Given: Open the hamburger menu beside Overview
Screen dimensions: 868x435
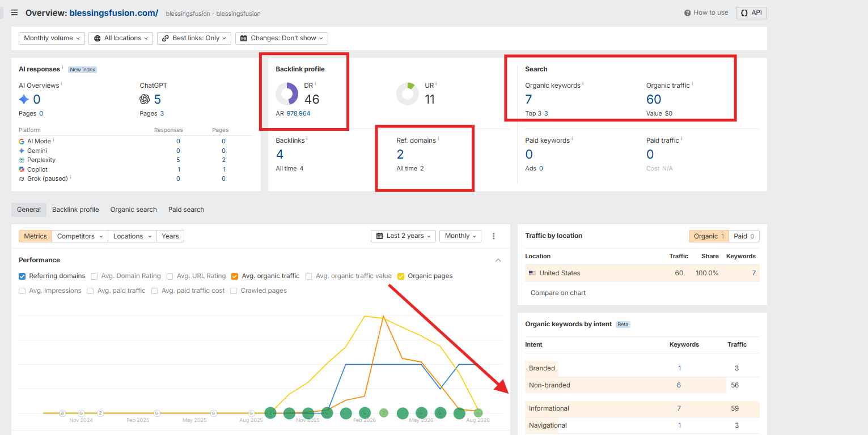Looking at the screenshot, I should 14,12.
